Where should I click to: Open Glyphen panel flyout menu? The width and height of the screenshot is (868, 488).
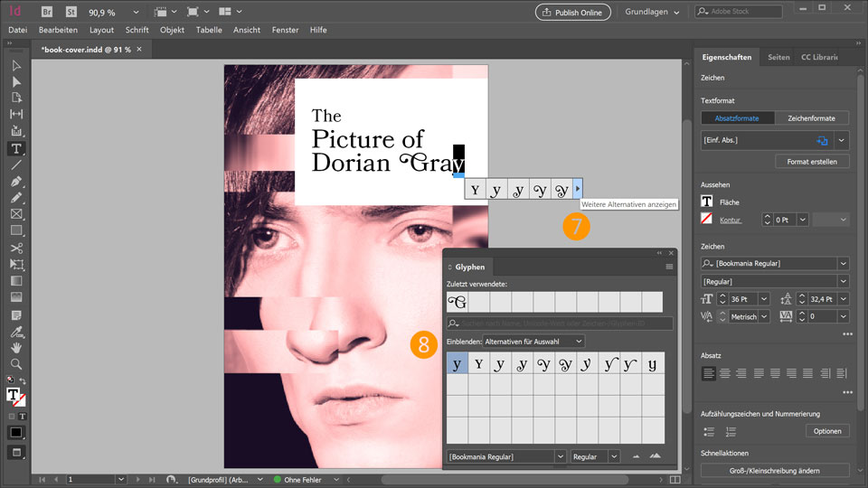coord(669,267)
